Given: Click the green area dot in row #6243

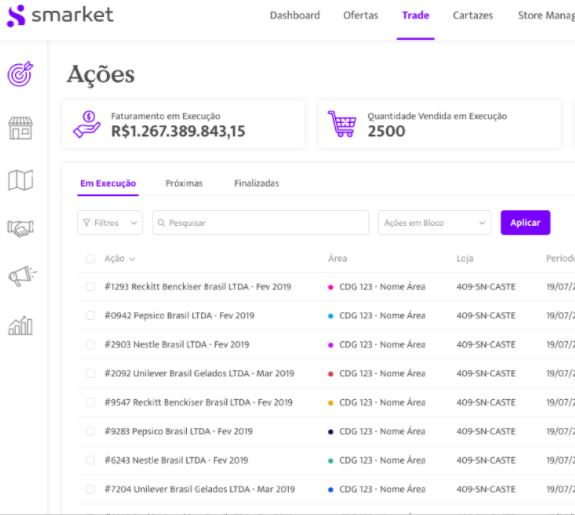Looking at the screenshot, I should 330,461.
